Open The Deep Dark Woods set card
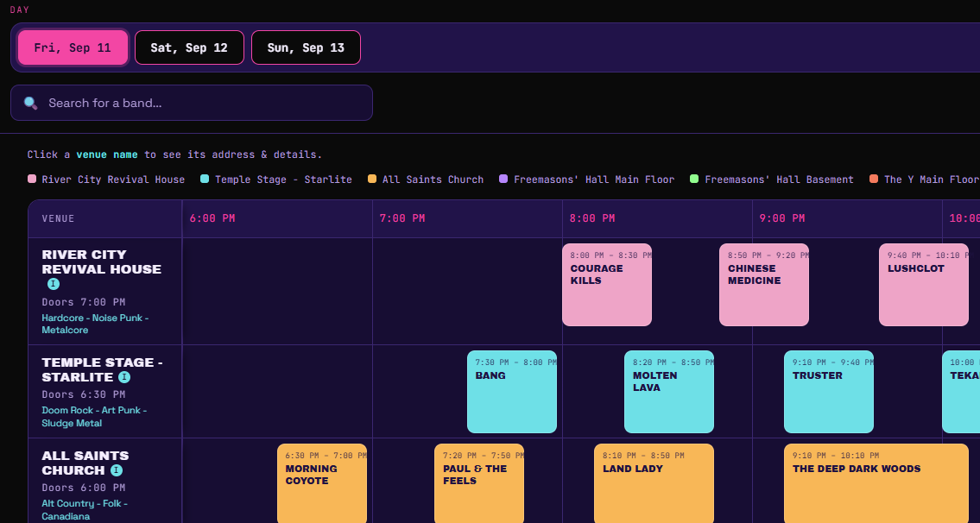Viewport: 980px width, 523px height. (x=876, y=483)
